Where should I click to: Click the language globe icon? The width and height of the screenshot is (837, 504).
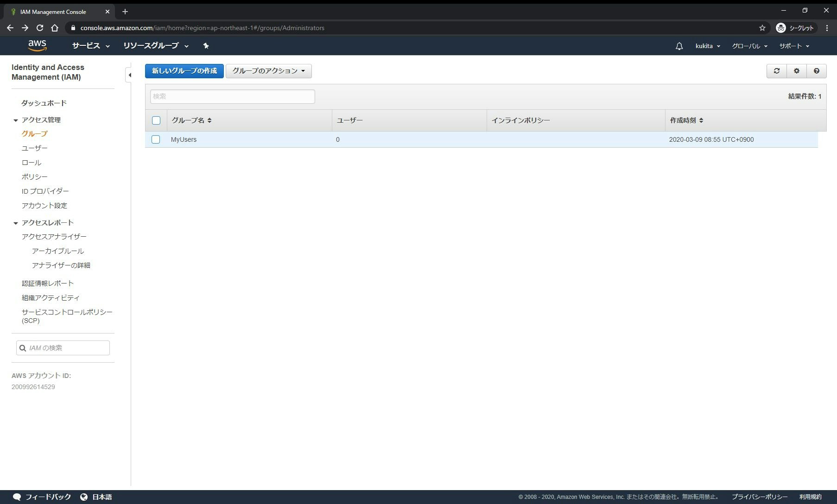coord(84,497)
